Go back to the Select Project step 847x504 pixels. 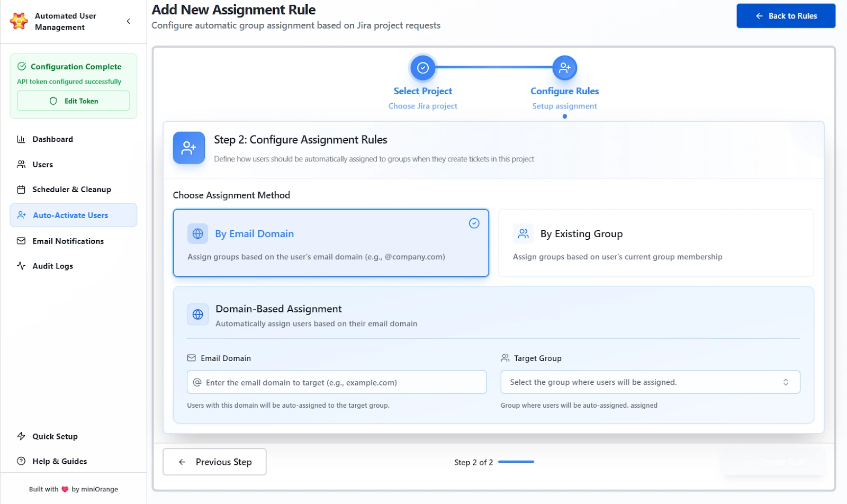(422, 68)
